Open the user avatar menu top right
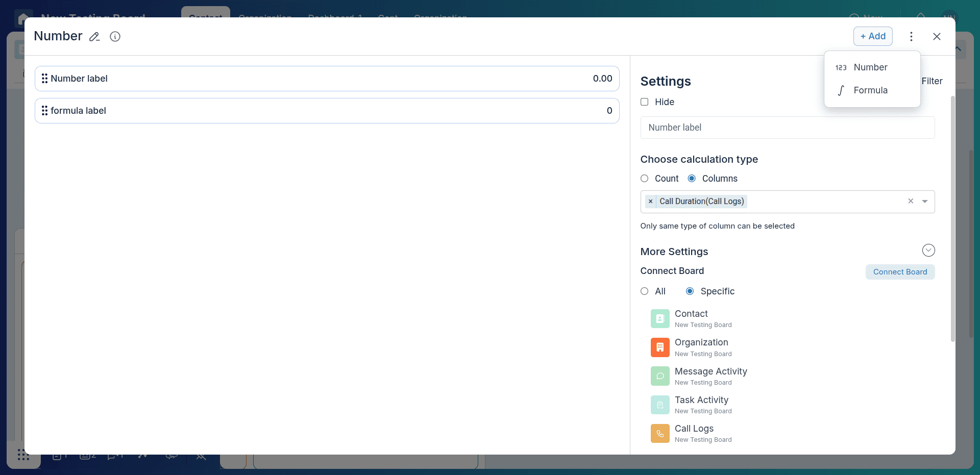980x475 pixels. 950,17
